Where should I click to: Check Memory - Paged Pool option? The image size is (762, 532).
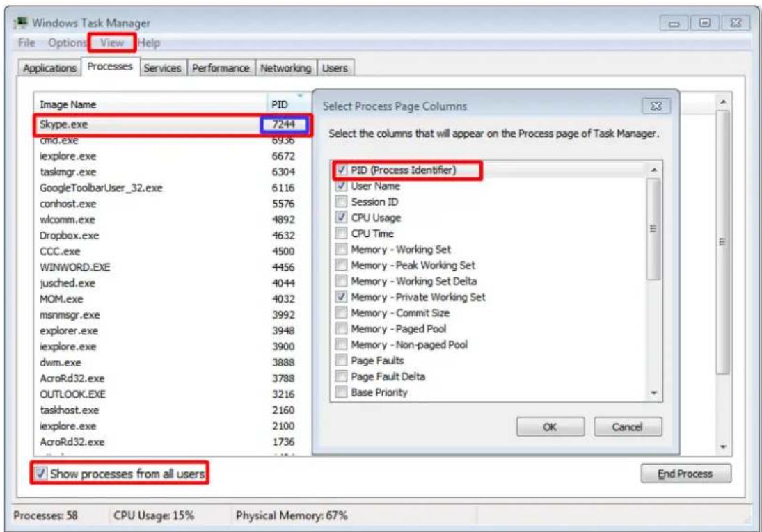342,329
